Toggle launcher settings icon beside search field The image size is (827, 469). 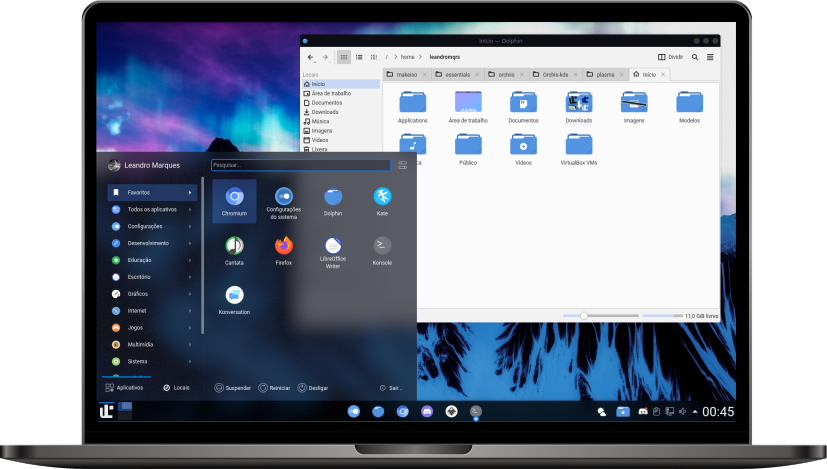click(x=402, y=165)
